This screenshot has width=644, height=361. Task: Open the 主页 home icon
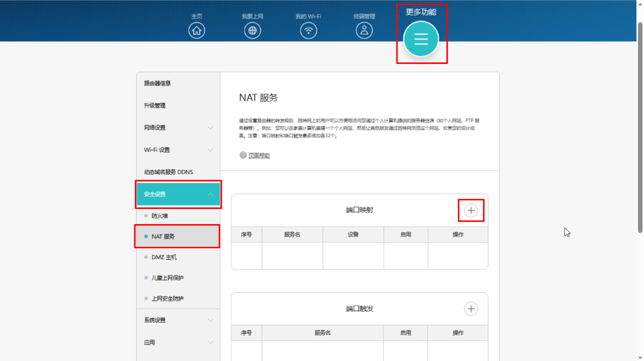(x=197, y=31)
